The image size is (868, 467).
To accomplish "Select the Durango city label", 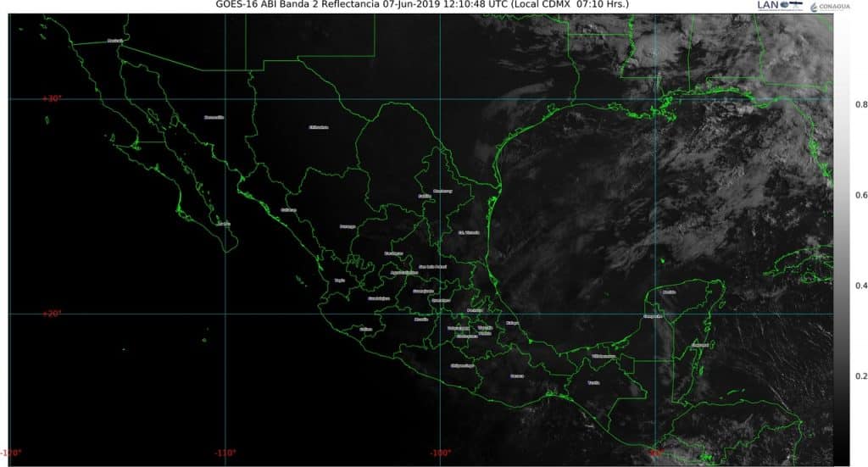I will (348, 226).
